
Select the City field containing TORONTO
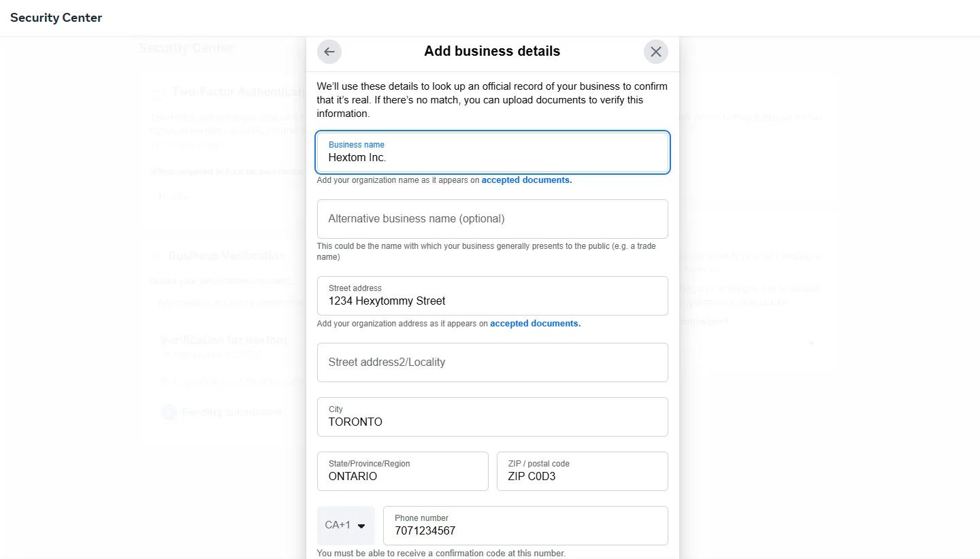[x=493, y=417]
